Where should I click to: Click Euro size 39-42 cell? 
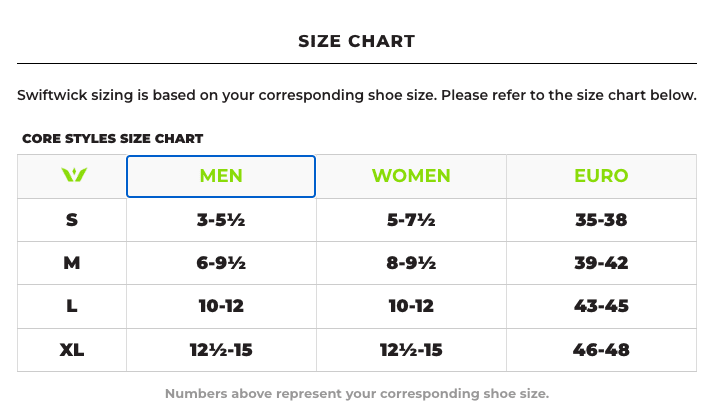(601, 263)
